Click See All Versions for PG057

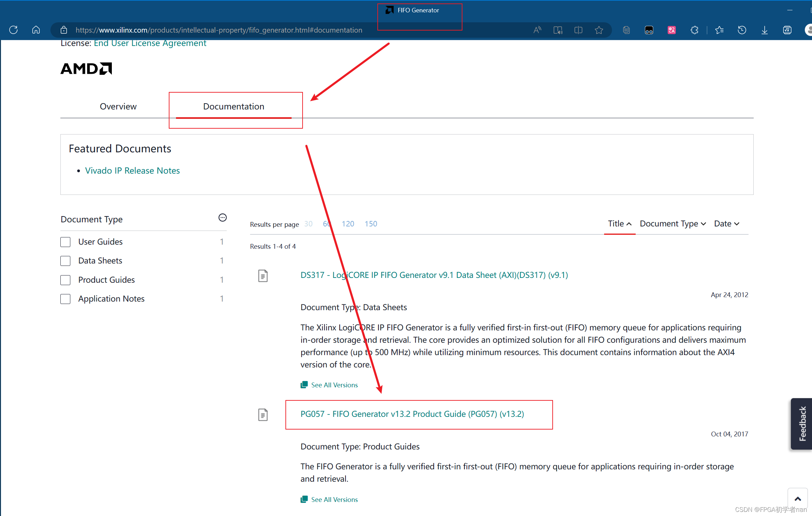coord(334,500)
